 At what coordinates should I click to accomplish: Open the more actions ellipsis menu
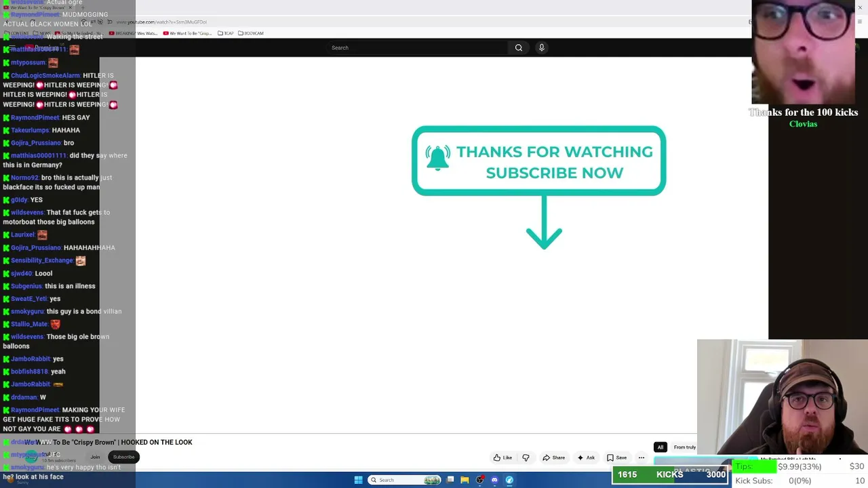click(x=641, y=457)
